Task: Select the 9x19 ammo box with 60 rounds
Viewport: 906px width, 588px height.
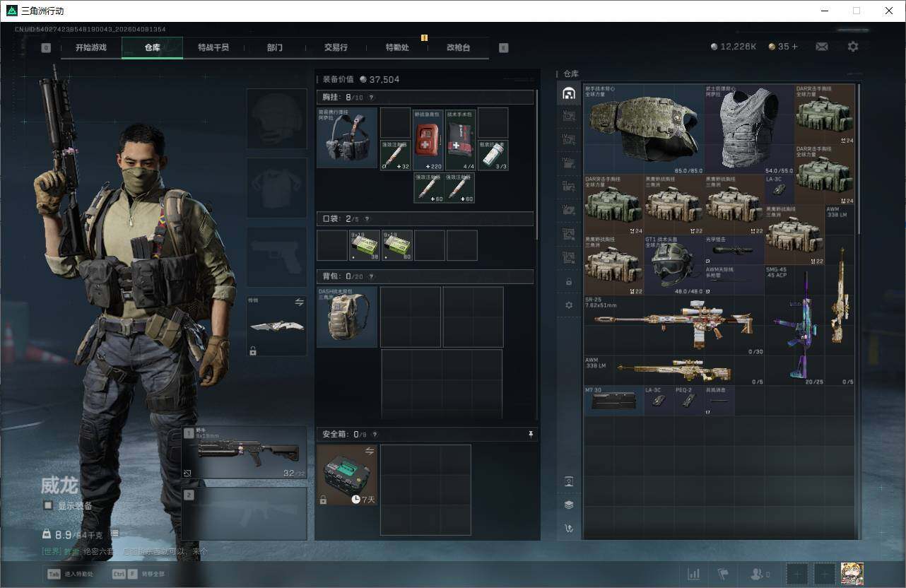Action: (x=397, y=245)
